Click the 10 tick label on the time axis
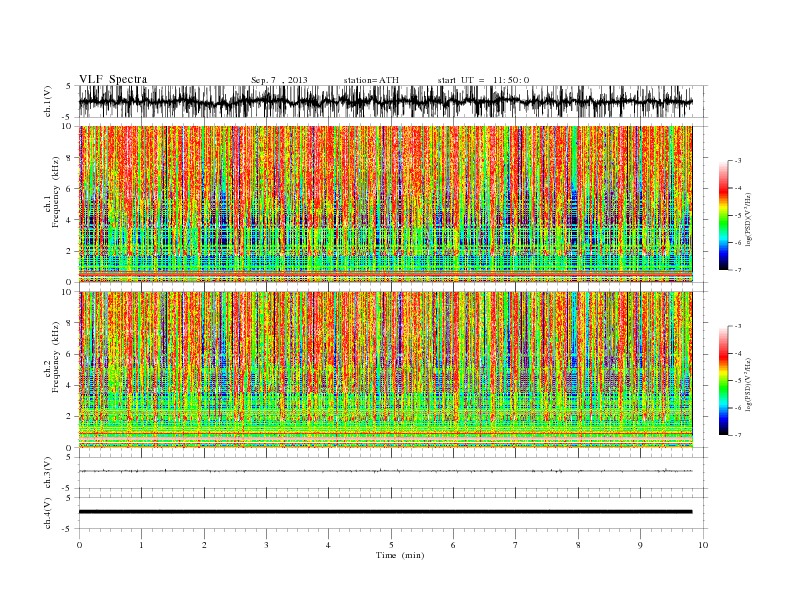This screenshot has width=792, height=612. point(703,545)
